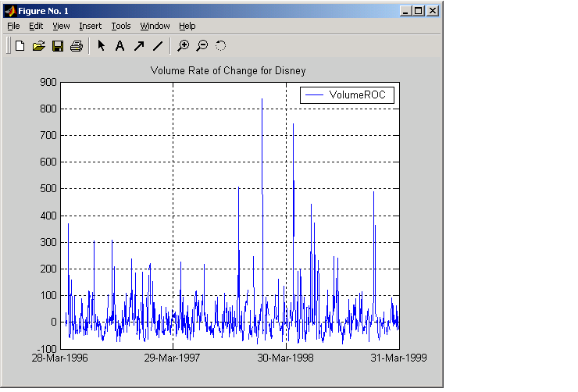Activate the Zoom Out magnifier tool
This screenshot has width=578, height=392.
pyautogui.click(x=202, y=46)
